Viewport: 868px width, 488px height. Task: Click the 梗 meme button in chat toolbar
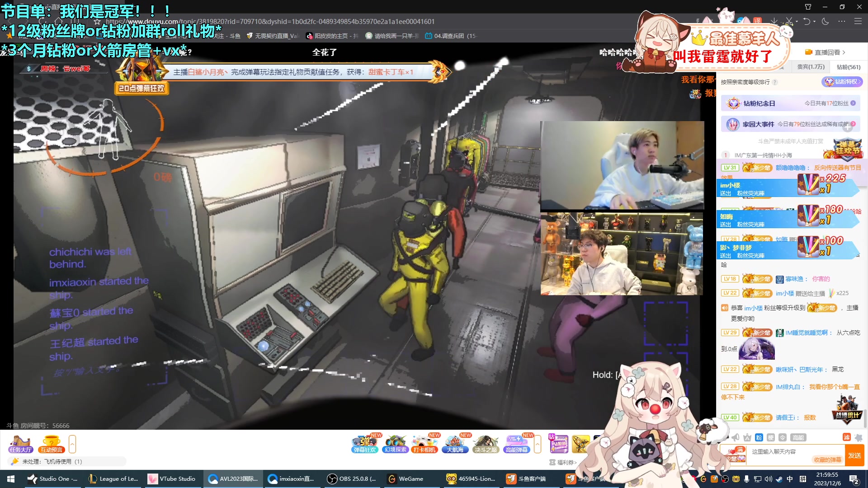(771, 437)
